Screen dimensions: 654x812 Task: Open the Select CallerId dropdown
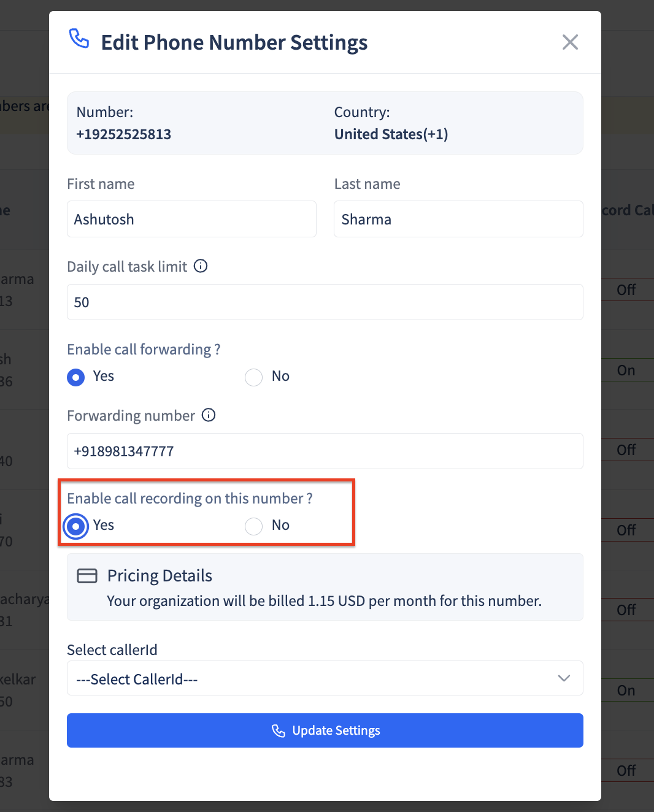point(325,678)
